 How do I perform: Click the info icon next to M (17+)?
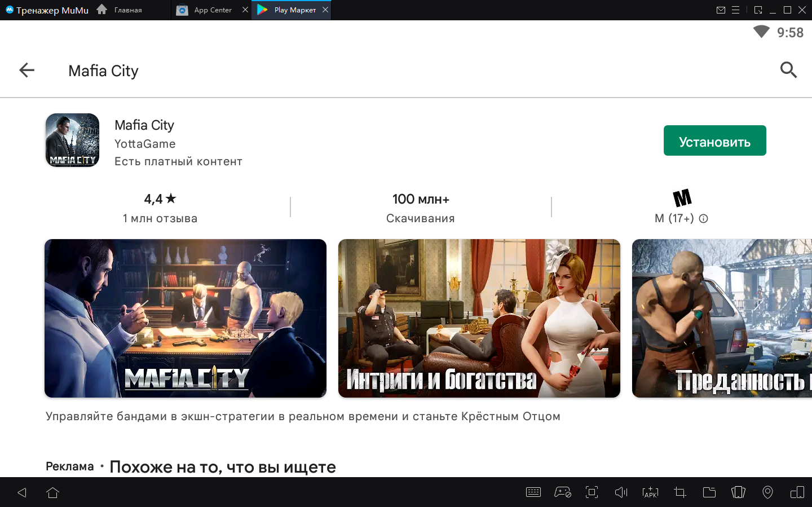point(703,219)
